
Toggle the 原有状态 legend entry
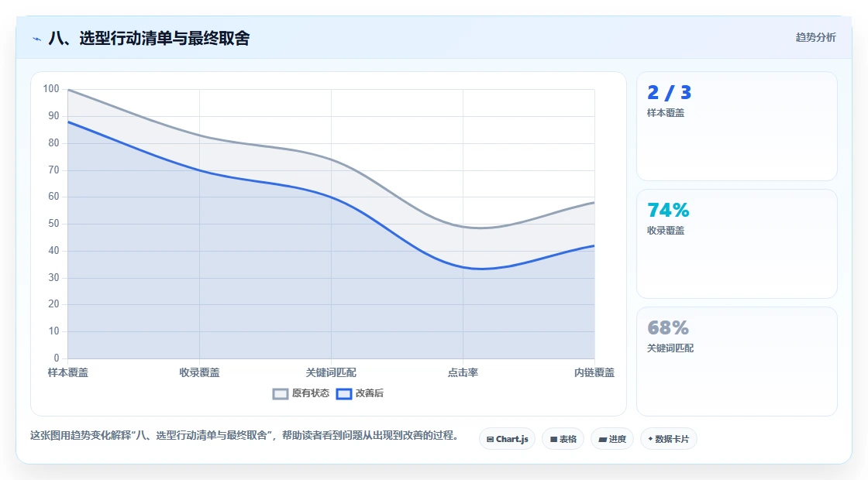pos(301,393)
